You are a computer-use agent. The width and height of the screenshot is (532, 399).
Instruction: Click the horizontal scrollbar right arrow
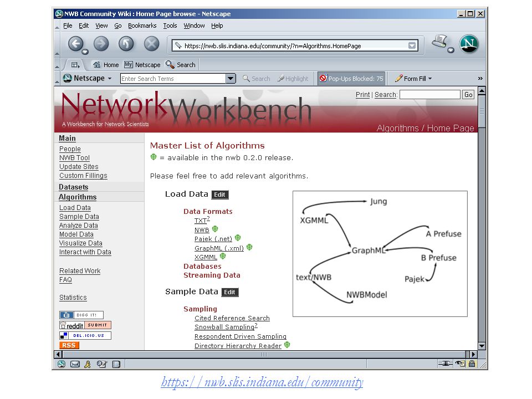point(473,354)
